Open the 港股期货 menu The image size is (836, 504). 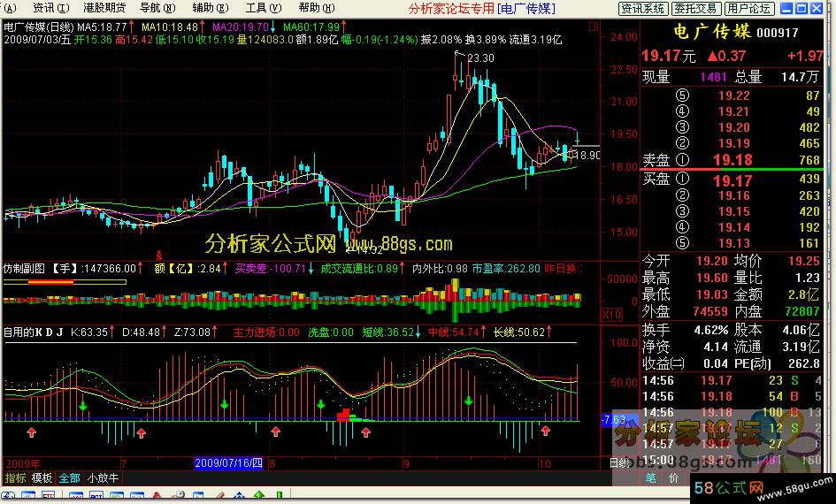click(104, 8)
